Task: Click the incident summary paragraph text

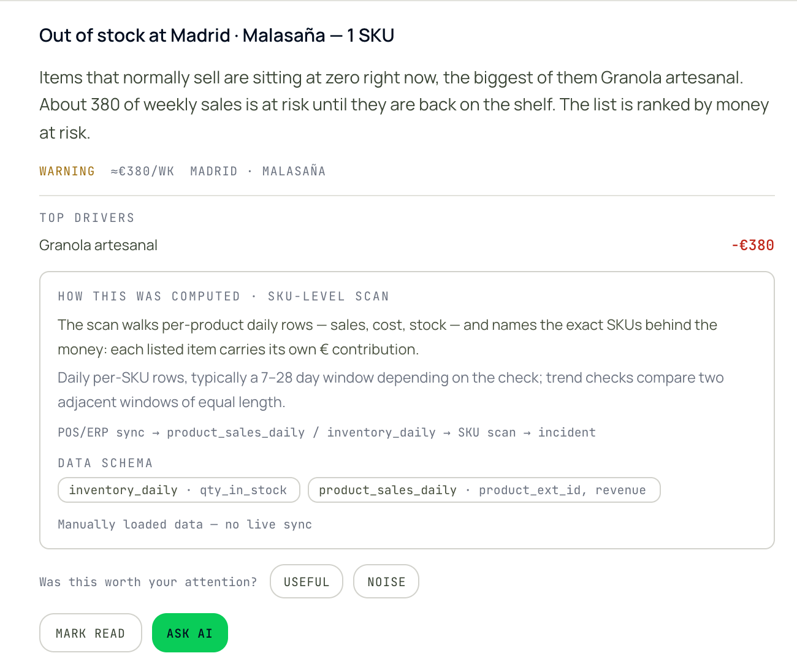Action: pos(404,105)
